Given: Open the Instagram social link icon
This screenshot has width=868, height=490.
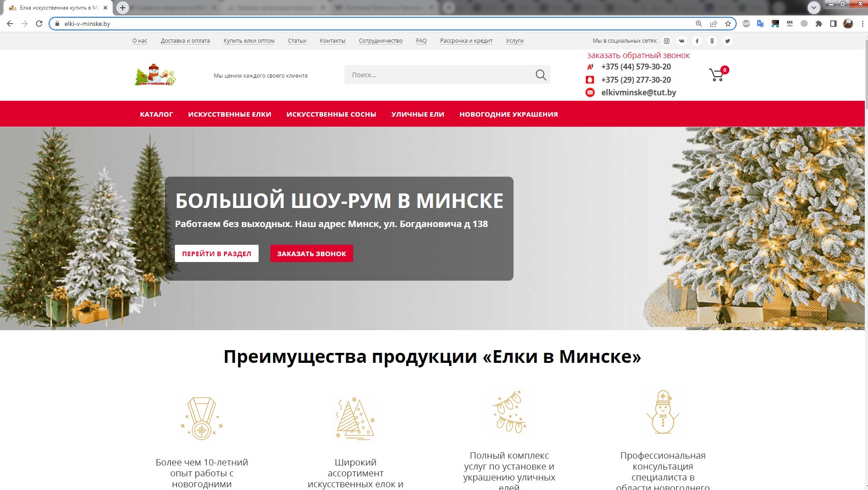Looking at the screenshot, I should click(x=667, y=41).
